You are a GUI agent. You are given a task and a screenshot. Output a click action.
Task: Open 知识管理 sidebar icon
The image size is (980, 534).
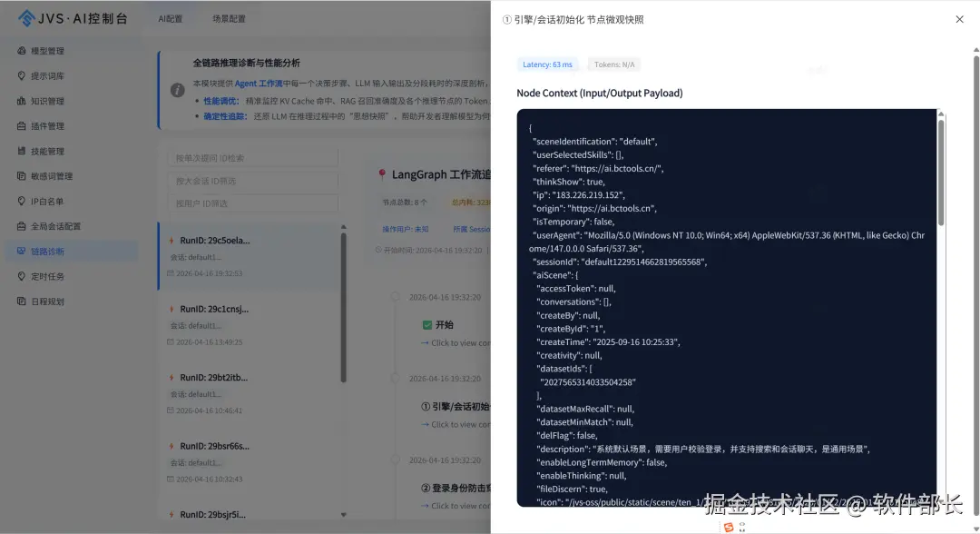click(x=21, y=101)
